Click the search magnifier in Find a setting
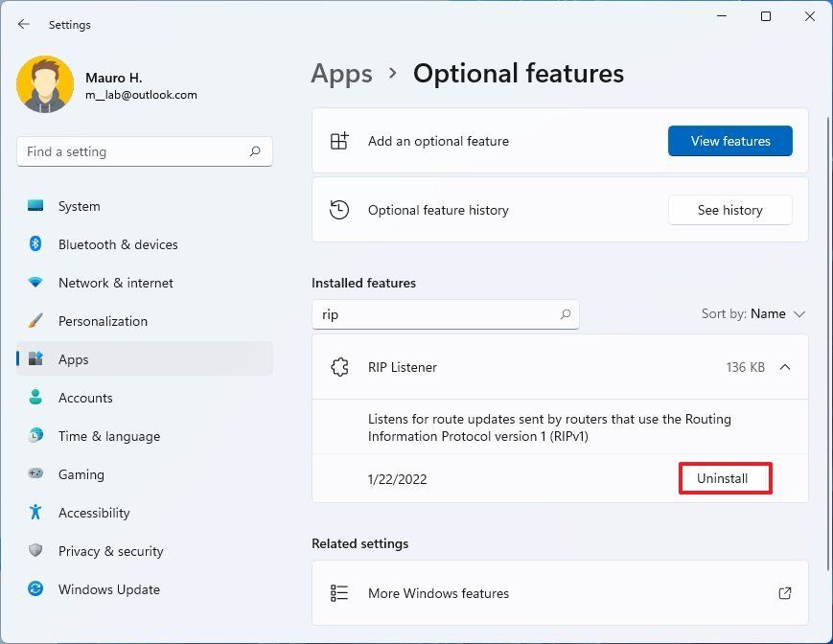The height and width of the screenshot is (644, 833). [254, 151]
